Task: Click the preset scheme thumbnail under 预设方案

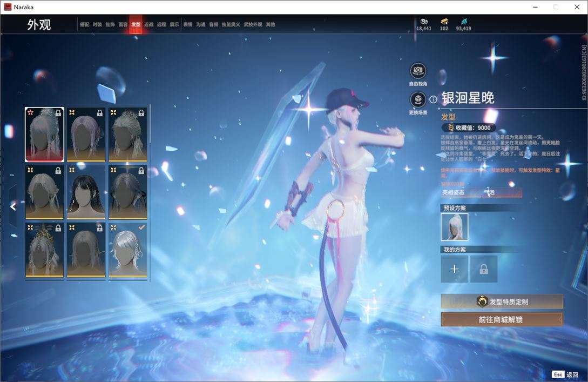Action: coord(455,226)
